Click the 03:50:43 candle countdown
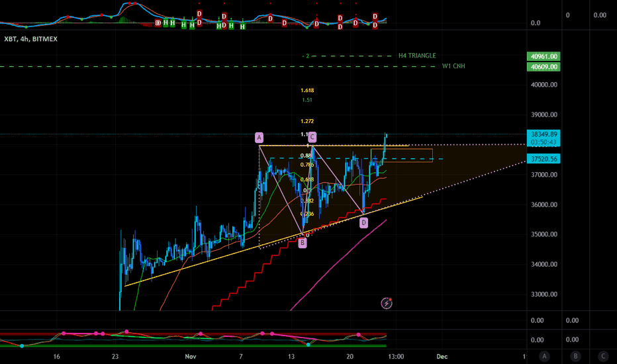 pos(544,142)
